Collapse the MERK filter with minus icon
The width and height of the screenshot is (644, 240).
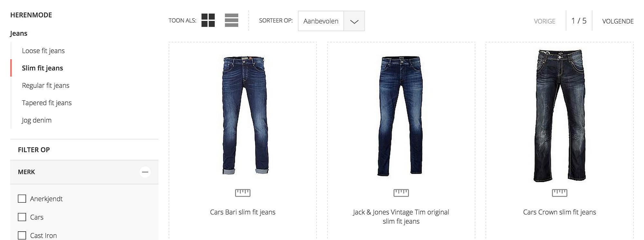(x=145, y=172)
